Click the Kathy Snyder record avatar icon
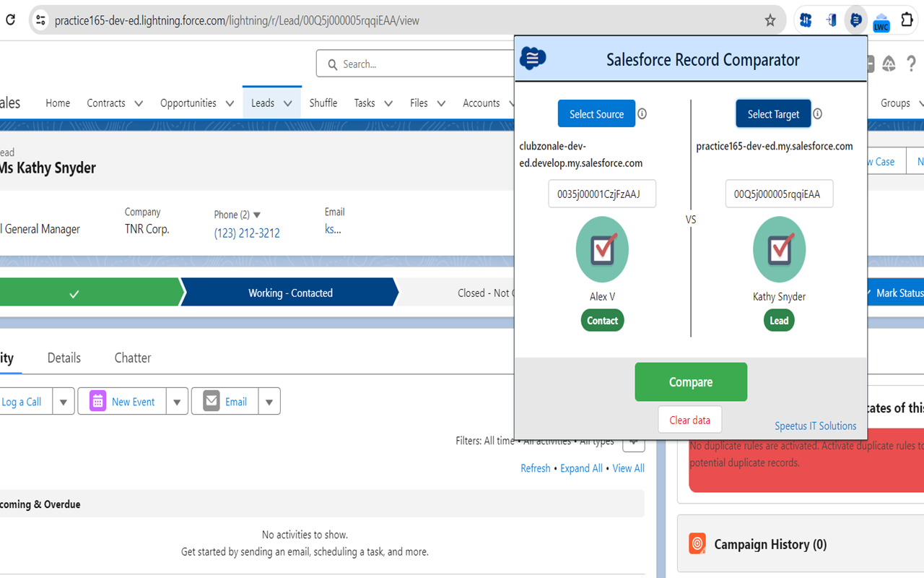 pyautogui.click(x=779, y=250)
